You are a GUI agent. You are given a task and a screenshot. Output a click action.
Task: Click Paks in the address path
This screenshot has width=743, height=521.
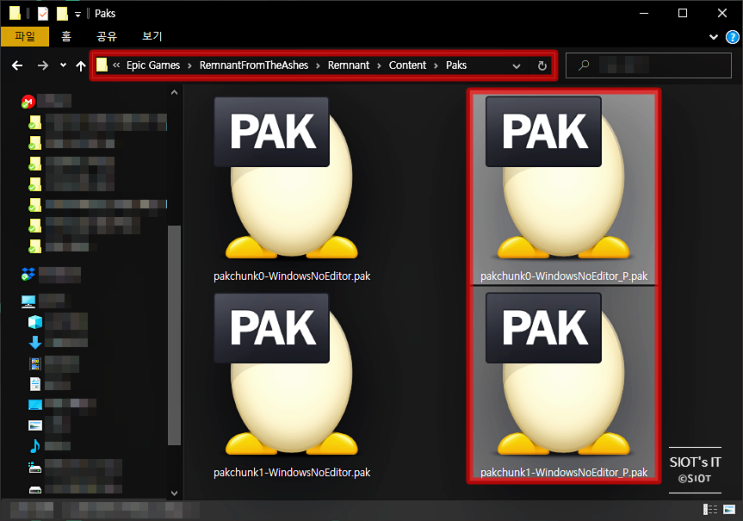coord(456,65)
